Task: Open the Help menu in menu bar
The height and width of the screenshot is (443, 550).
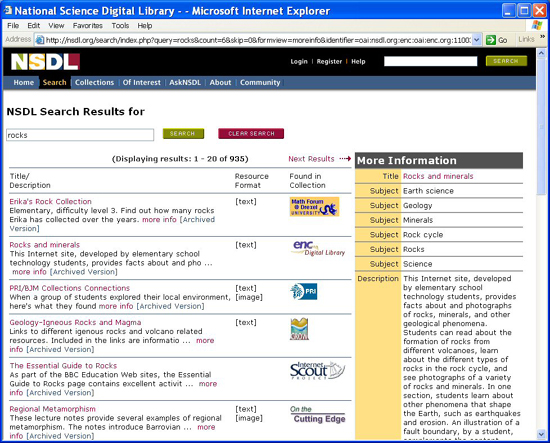Action: coord(145,26)
